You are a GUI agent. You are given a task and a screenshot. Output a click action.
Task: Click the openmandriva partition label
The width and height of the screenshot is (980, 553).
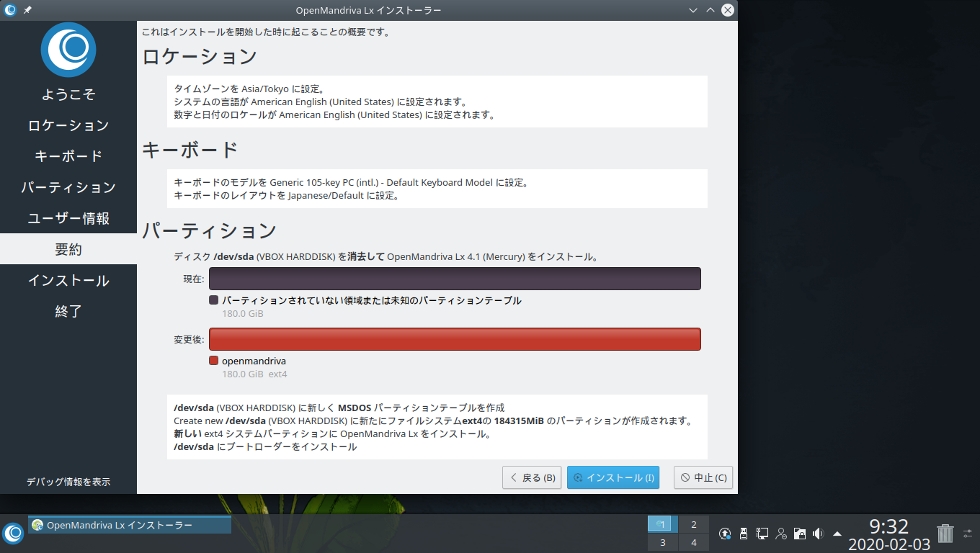pos(254,361)
